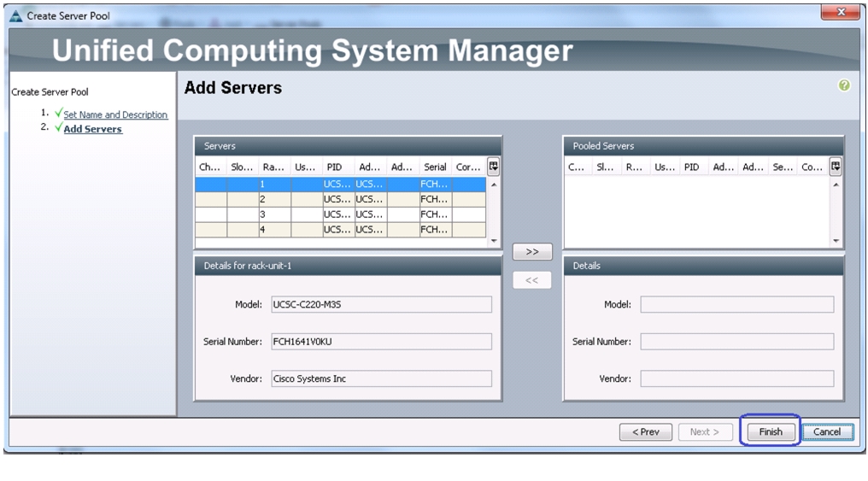Click the Ra... column header in Servers
This screenshot has width=868, height=481.
[274, 167]
